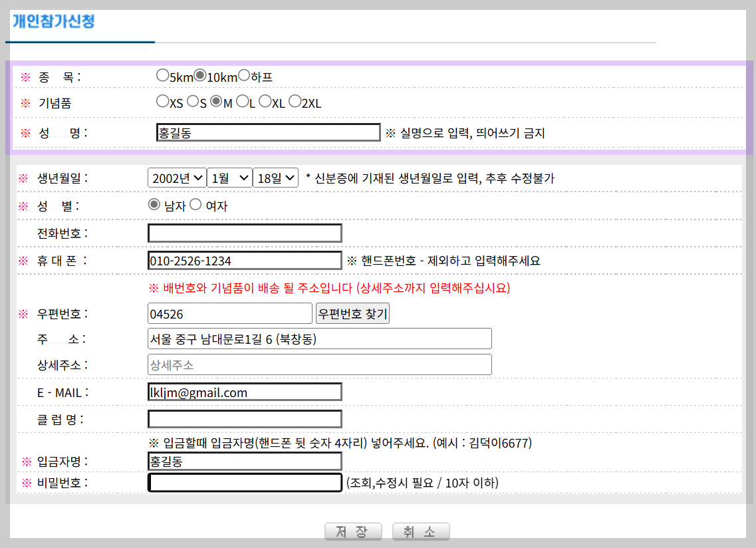Click the 우편번호 field showing 04526
The image size is (756, 548).
[230, 313]
